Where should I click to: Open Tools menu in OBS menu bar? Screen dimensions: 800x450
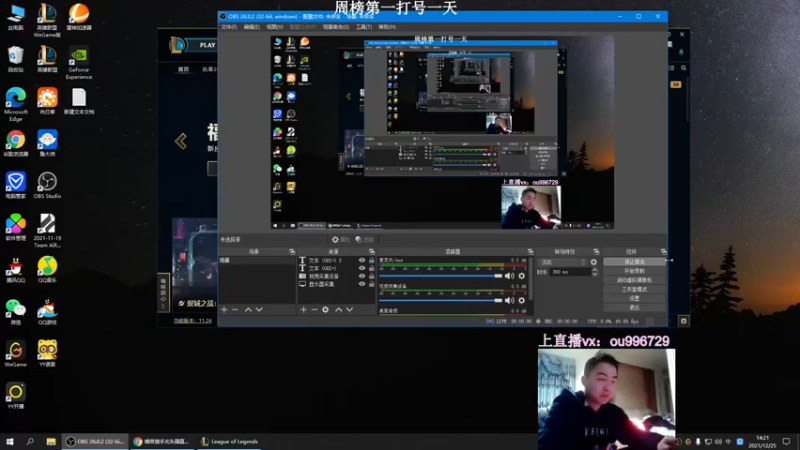tap(364, 27)
